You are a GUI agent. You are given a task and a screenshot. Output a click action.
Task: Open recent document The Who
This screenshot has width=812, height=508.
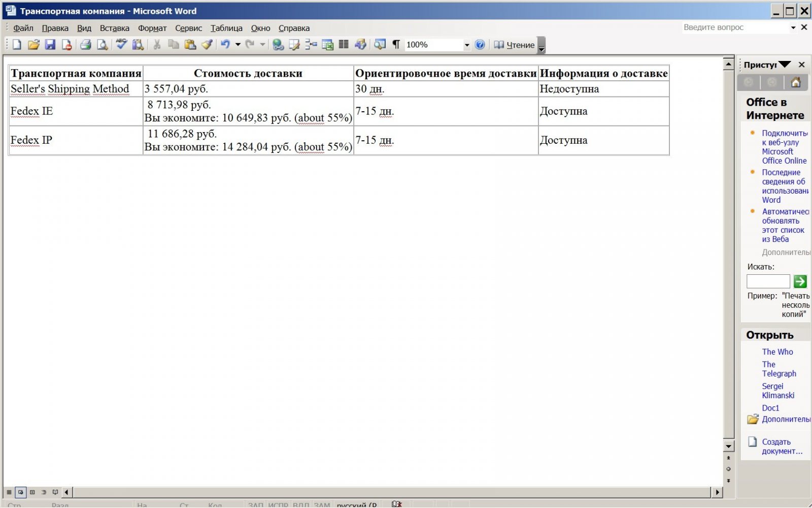pos(777,352)
